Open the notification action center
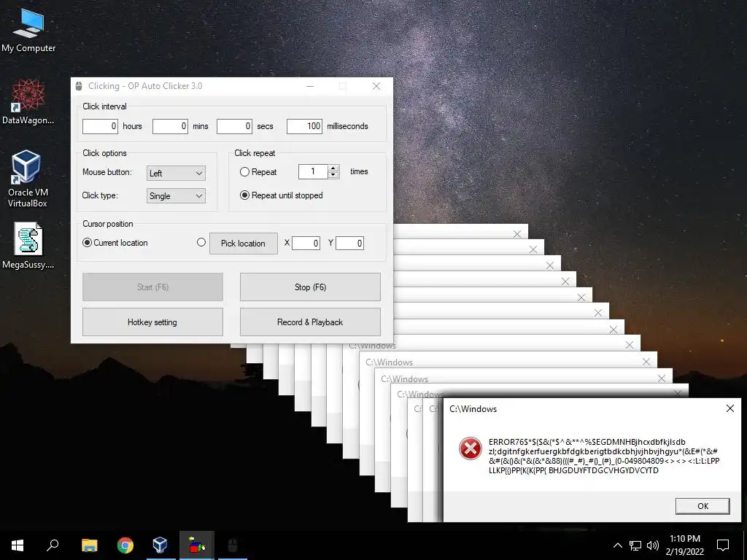 [x=723, y=545]
